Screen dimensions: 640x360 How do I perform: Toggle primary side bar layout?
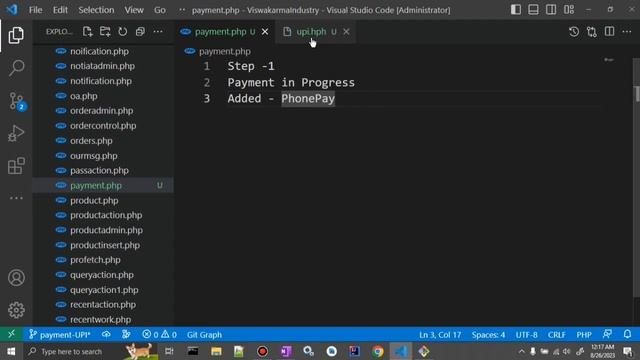pyautogui.click(x=516, y=9)
